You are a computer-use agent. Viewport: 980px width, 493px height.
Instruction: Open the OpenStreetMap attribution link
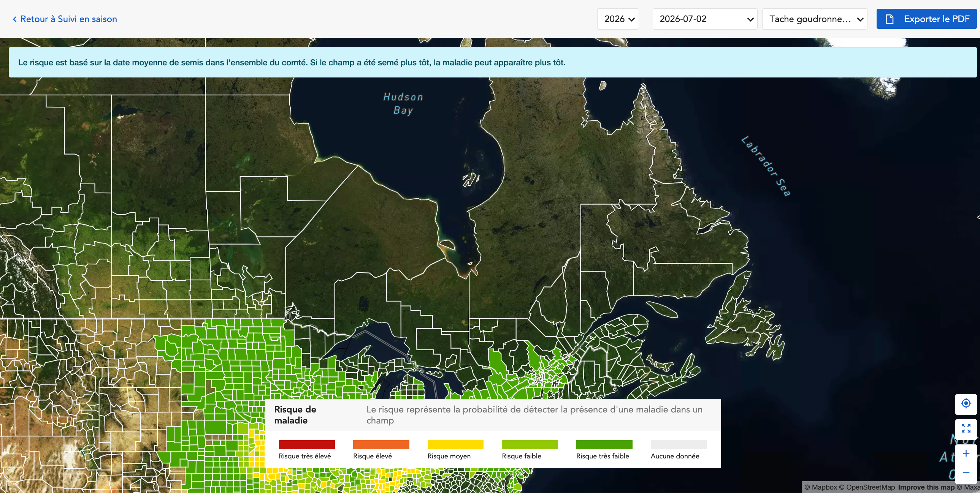pyautogui.click(x=867, y=487)
